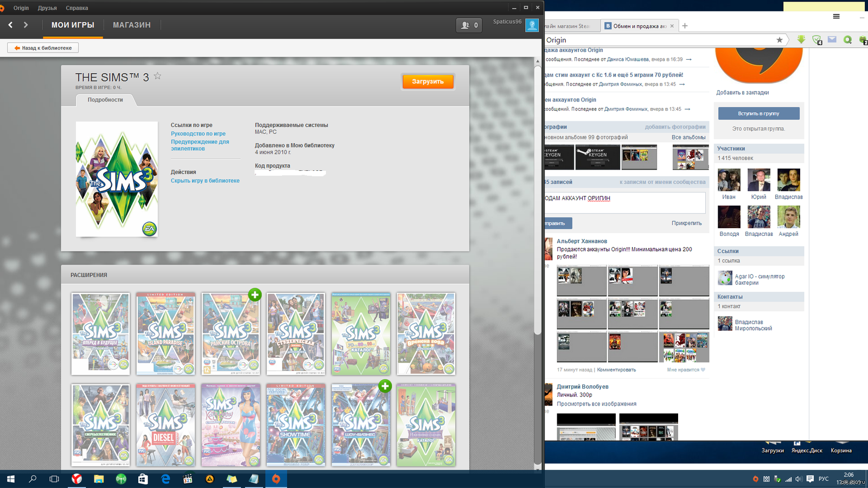
Task: Switch to the Steam store browser tab
Action: click(572, 25)
